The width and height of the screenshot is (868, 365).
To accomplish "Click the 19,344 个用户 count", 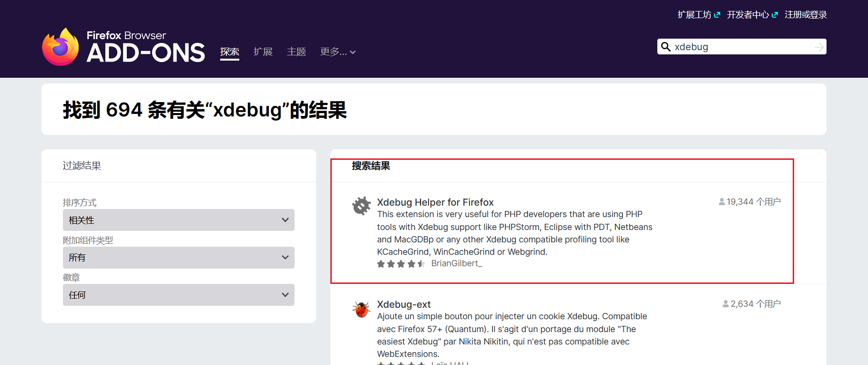I will (x=754, y=202).
